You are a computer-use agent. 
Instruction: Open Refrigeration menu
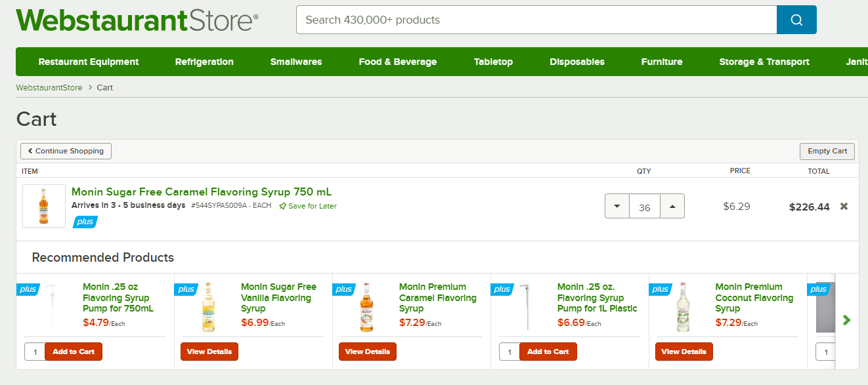[x=204, y=62]
